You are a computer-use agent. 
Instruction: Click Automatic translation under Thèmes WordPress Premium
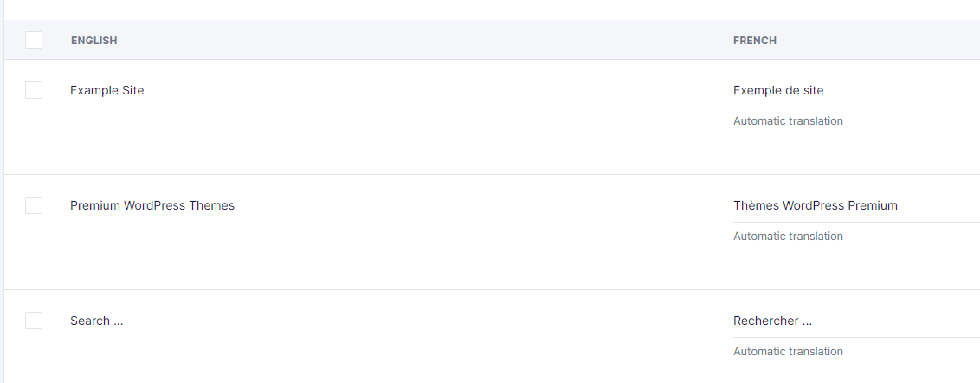788,237
